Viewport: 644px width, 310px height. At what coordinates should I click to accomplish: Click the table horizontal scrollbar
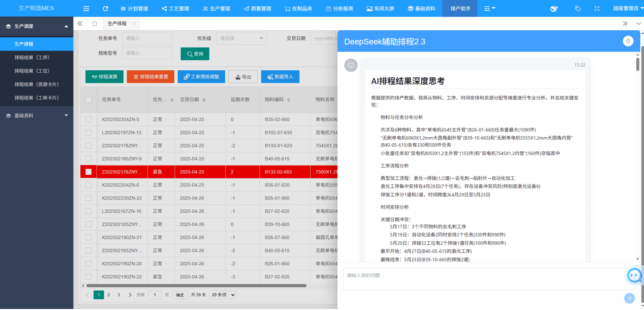click(x=196, y=286)
